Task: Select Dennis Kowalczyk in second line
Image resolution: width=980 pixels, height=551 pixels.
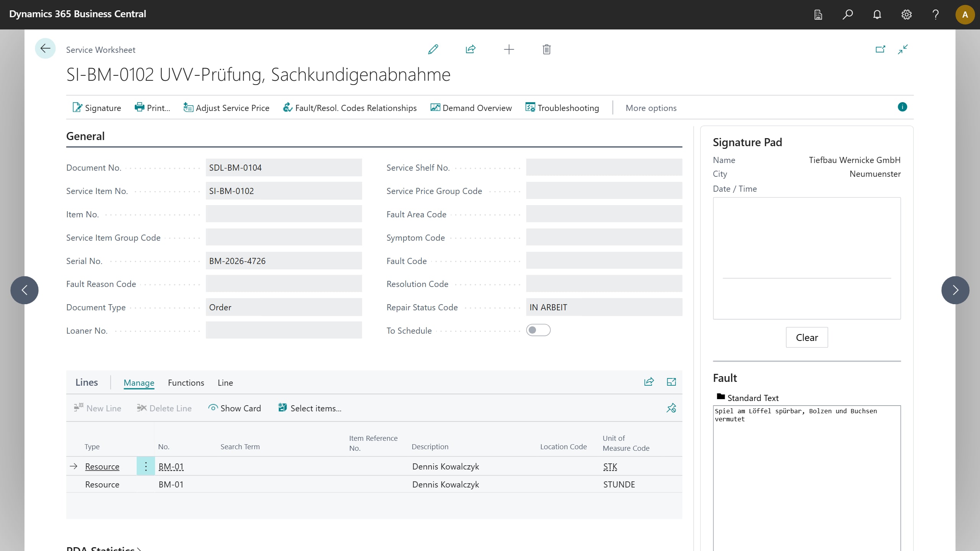Action: tap(446, 484)
